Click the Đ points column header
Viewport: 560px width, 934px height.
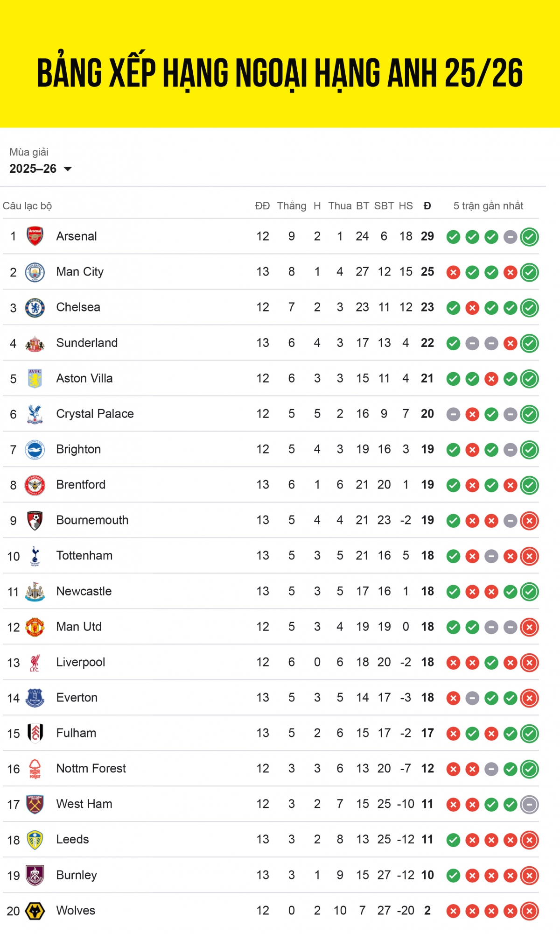[427, 206]
